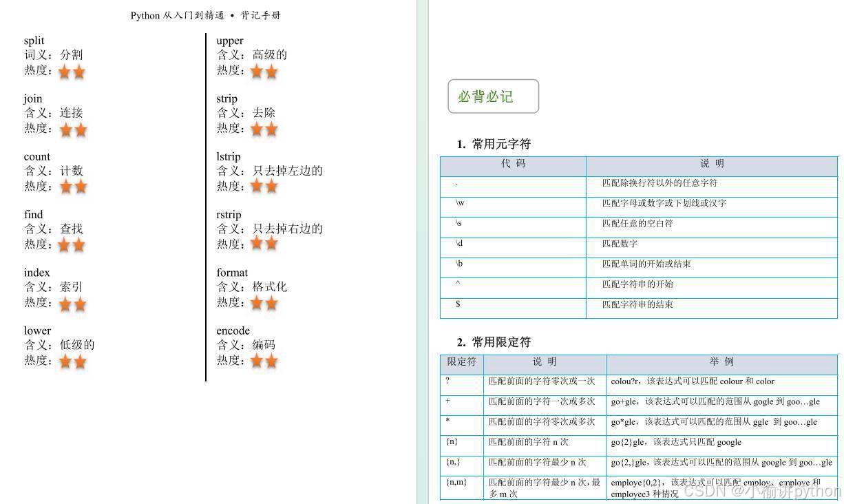Select the word 'lower'
844x504 pixels.
coord(37,330)
